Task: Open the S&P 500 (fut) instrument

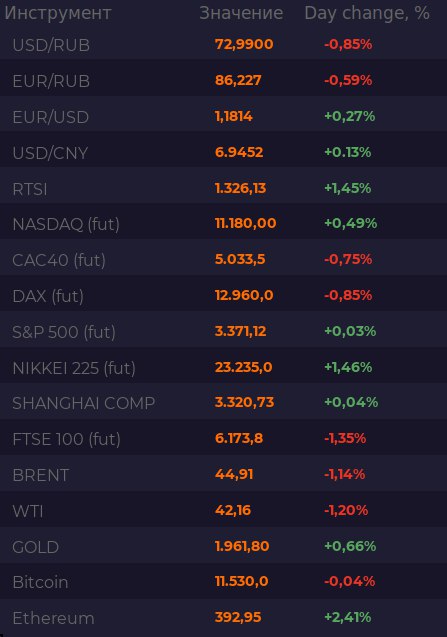Action: (224, 332)
